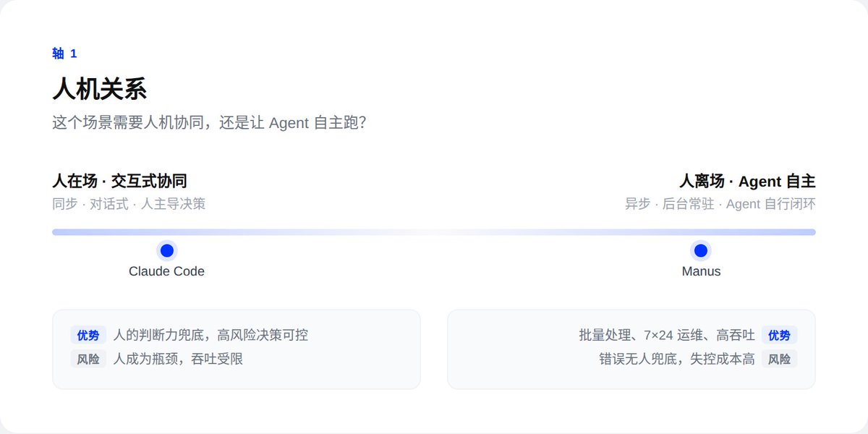Click the text 人成为瓶颈，吞吐受限
Screen dimensions: 868x434
point(178,359)
